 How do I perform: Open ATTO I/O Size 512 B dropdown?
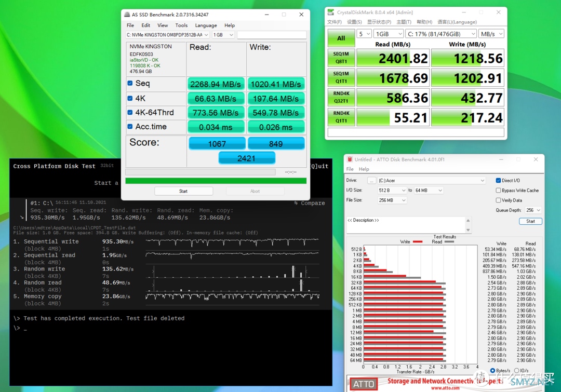tap(392, 190)
